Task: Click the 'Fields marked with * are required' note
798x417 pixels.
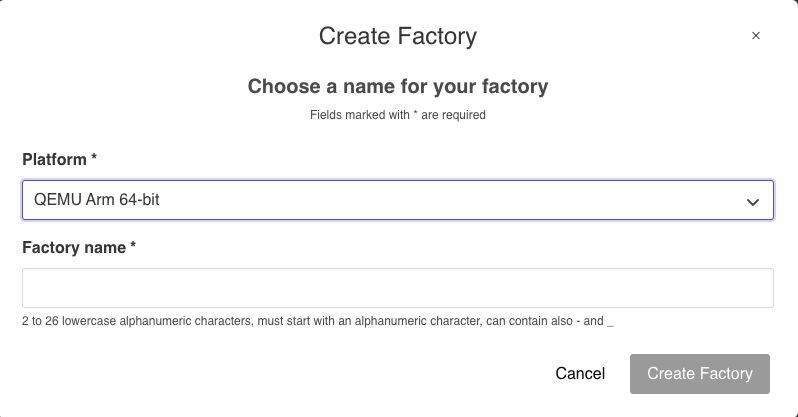Action: pyautogui.click(x=398, y=115)
